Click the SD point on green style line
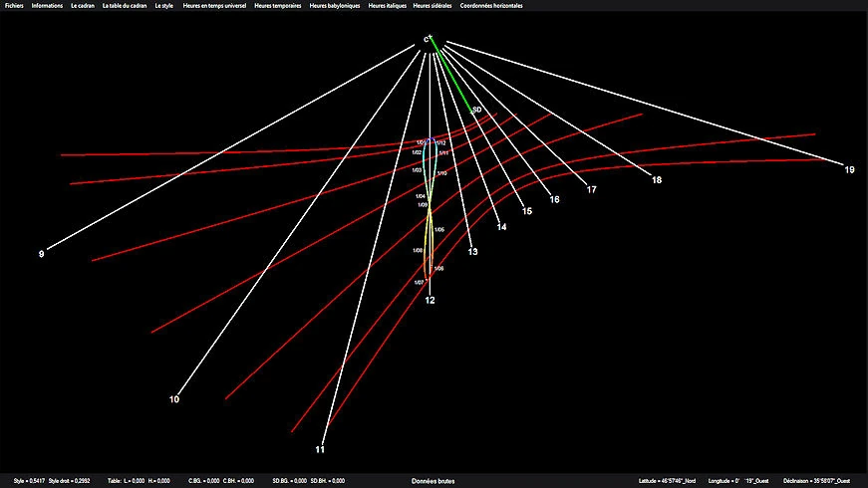The image size is (868, 488). [476, 109]
